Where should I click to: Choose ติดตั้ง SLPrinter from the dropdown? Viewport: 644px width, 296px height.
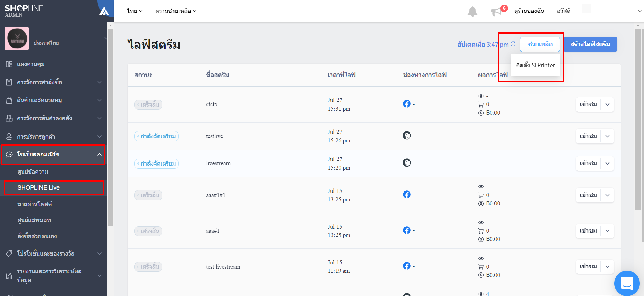coord(535,65)
